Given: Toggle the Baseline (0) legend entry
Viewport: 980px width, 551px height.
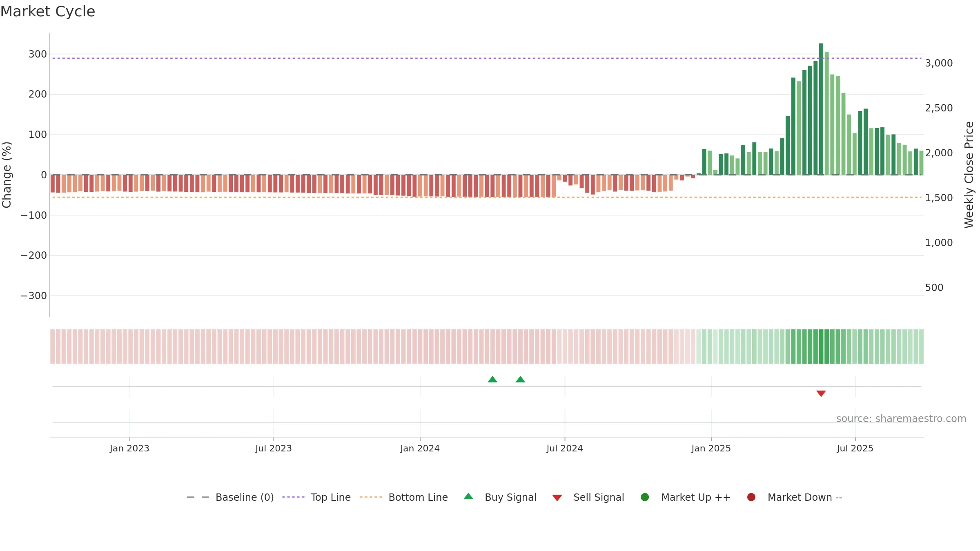Looking at the screenshot, I should [230, 497].
